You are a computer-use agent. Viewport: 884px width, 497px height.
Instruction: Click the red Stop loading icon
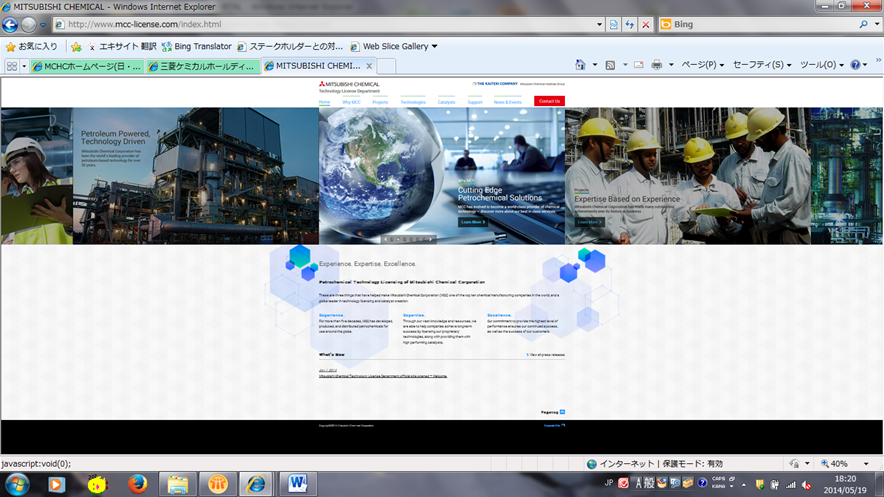pyautogui.click(x=646, y=24)
